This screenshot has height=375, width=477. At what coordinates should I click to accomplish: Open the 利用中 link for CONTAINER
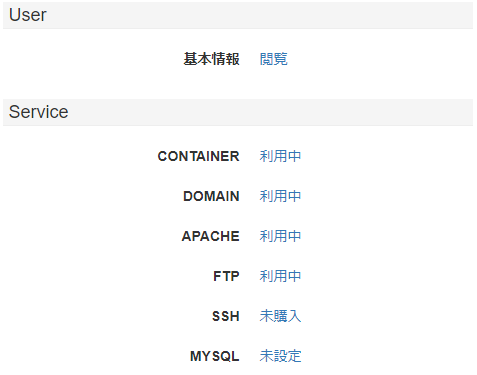(x=280, y=156)
